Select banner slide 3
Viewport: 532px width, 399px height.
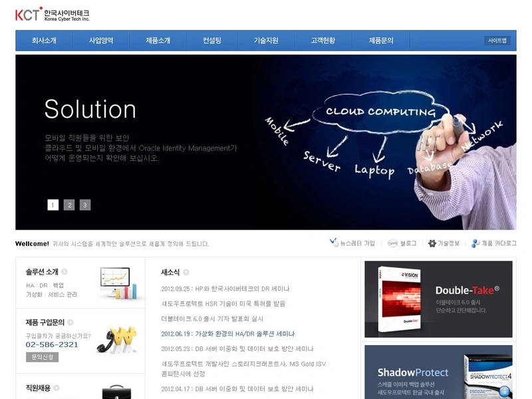pos(83,205)
